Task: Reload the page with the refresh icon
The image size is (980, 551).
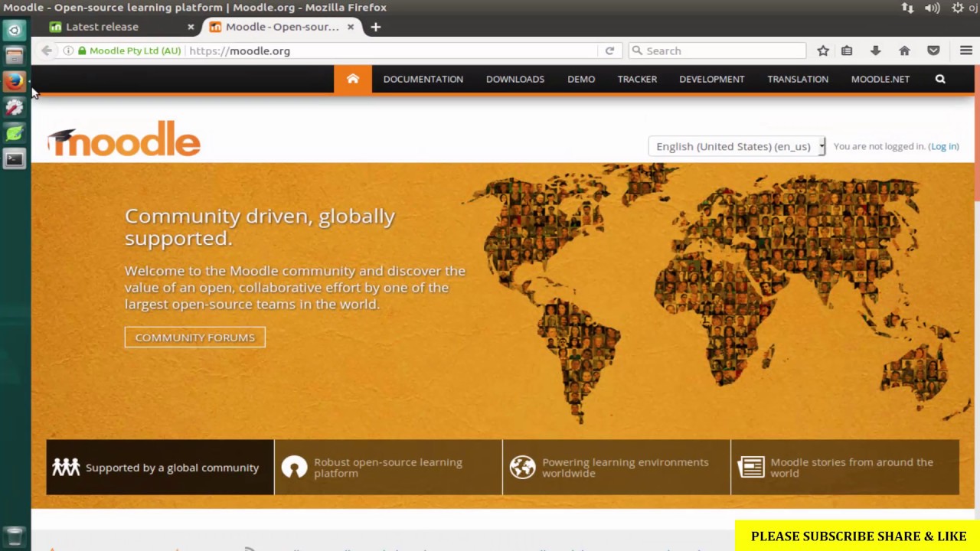Action: (609, 51)
